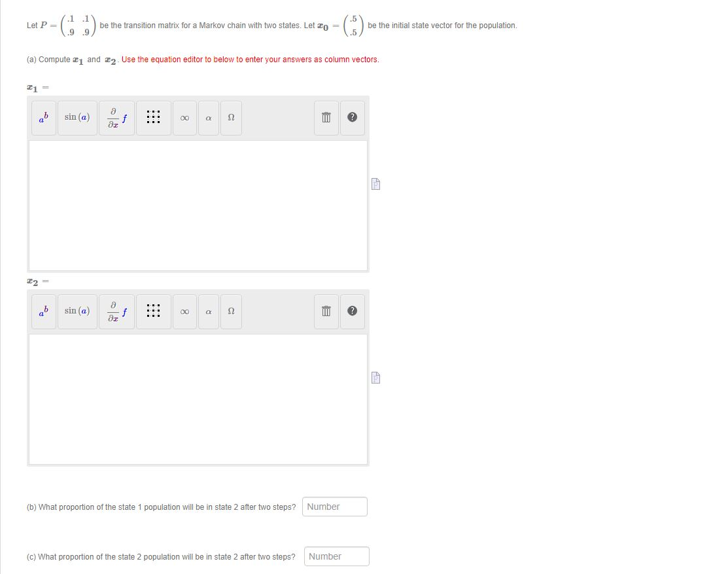Open the alpha Greek letters dropdown for x2
The image size is (728, 574).
coord(208,312)
